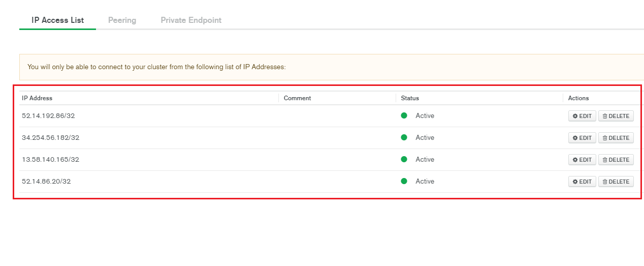This screenshot has height=266, width=644.
Task: Click the Status column header
Action: 410,98
